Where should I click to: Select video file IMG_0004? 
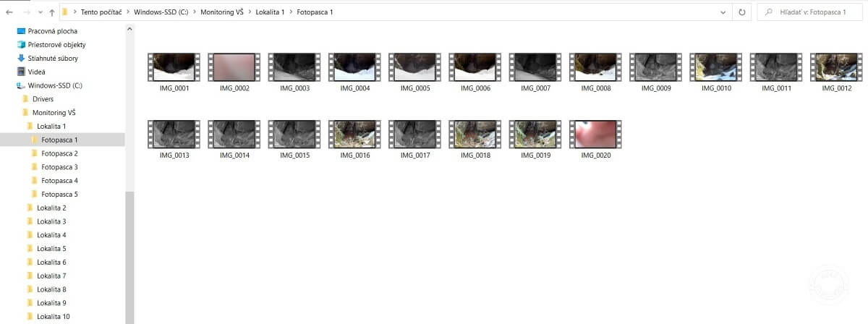pyautogui.click(x=355, y=72)
